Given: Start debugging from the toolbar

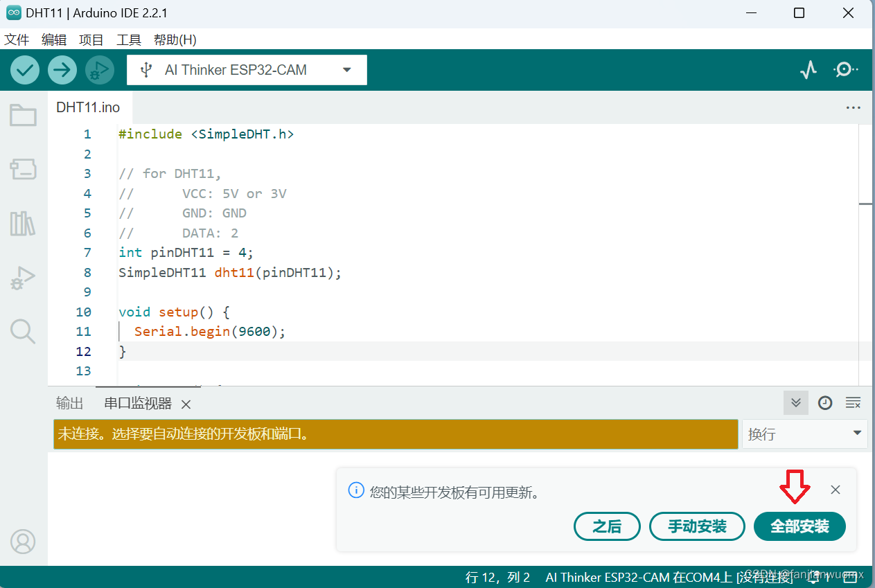Looking at the screenshot, I should (100, 70).
